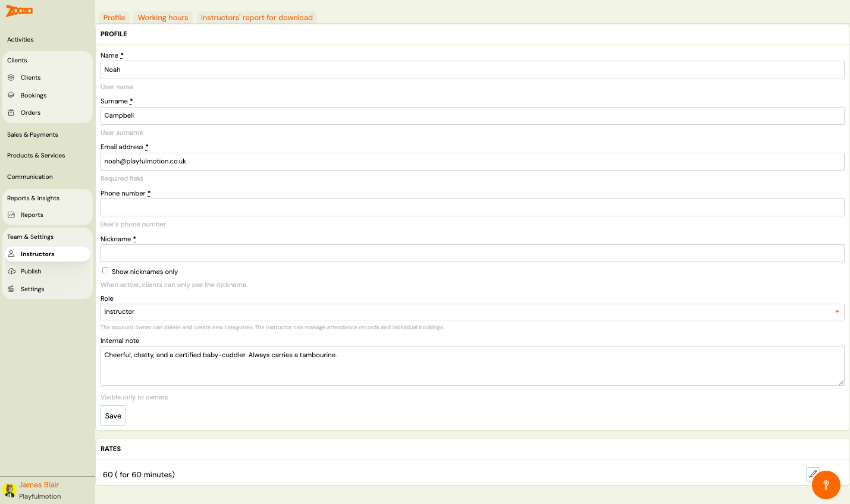
Task: Open Instructors' report for download tab
Action: (256, 18)
